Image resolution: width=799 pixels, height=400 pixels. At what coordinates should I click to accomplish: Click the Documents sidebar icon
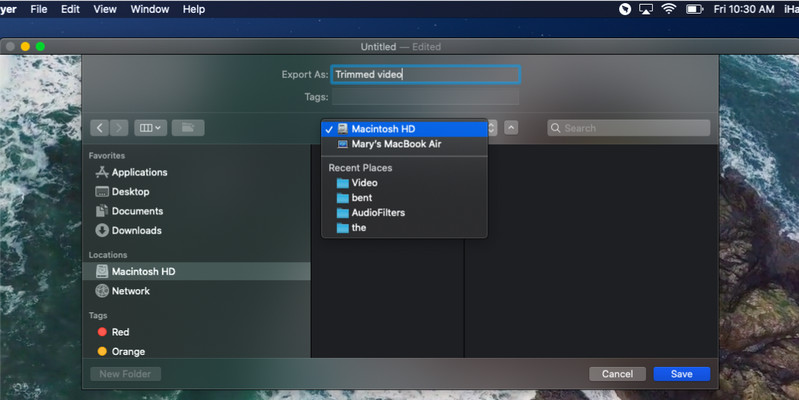(x=102, y=211)
